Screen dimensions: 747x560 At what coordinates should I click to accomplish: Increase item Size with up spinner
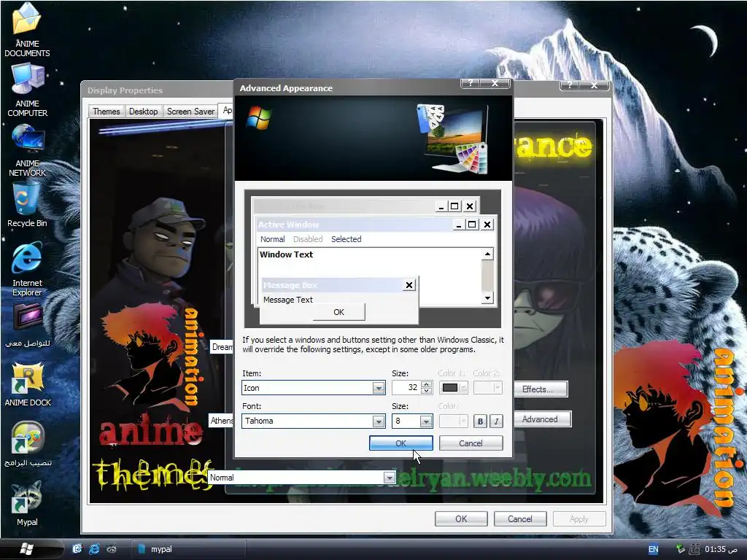pos(427,384)
